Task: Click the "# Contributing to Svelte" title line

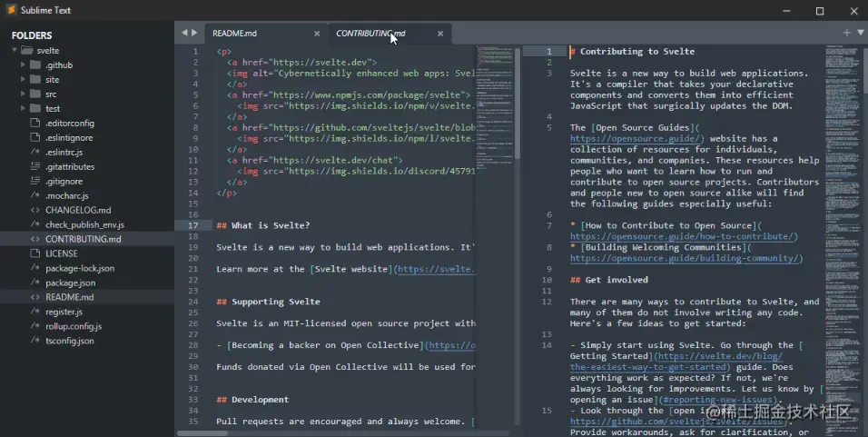Action: [632, 52]
